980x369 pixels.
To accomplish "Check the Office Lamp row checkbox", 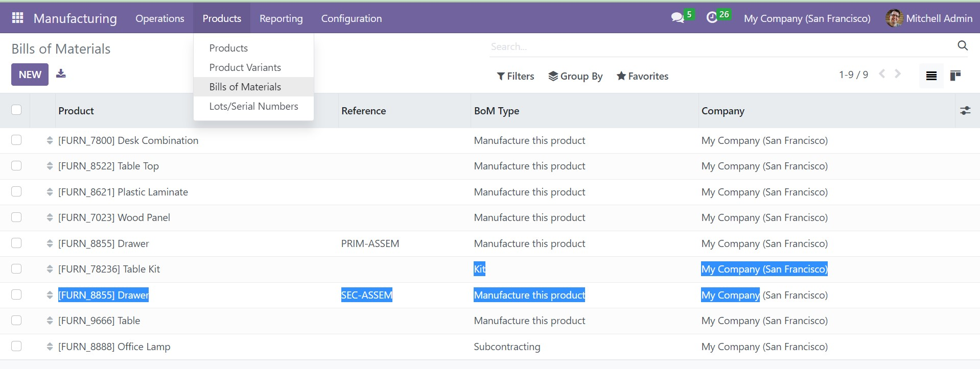I will click(x=16, y=346).
